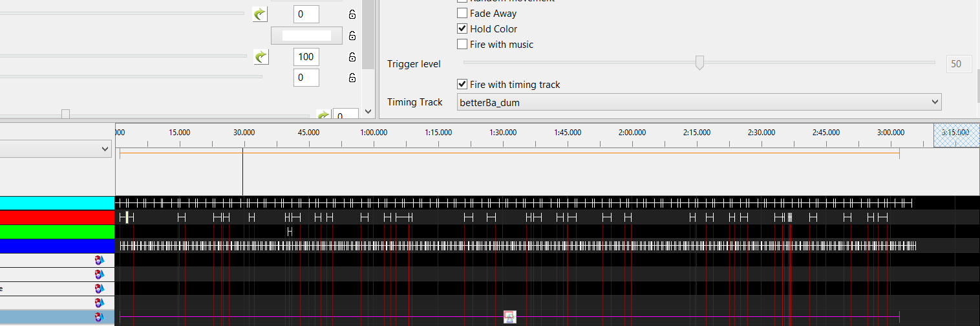This screenshot has width=980, height=326.
Task: Click the green value-curve arrow beside the 100 field
Action: pyautogui.click(x=261, y=57)
